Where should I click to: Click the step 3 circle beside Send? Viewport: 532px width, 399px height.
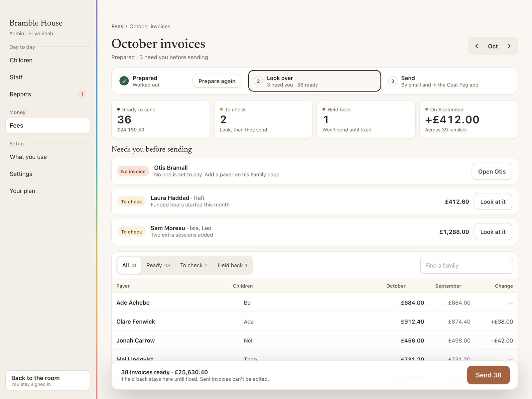click(393, 81)
